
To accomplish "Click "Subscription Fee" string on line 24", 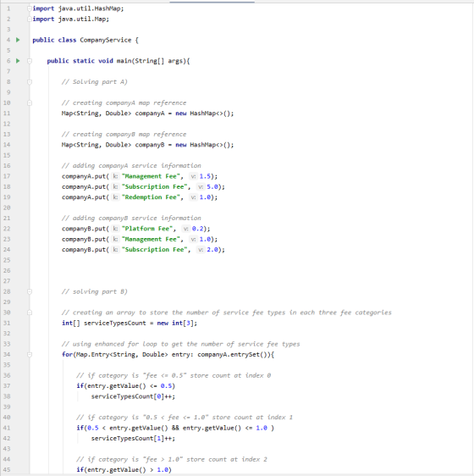I will click(x=154, y=250).
